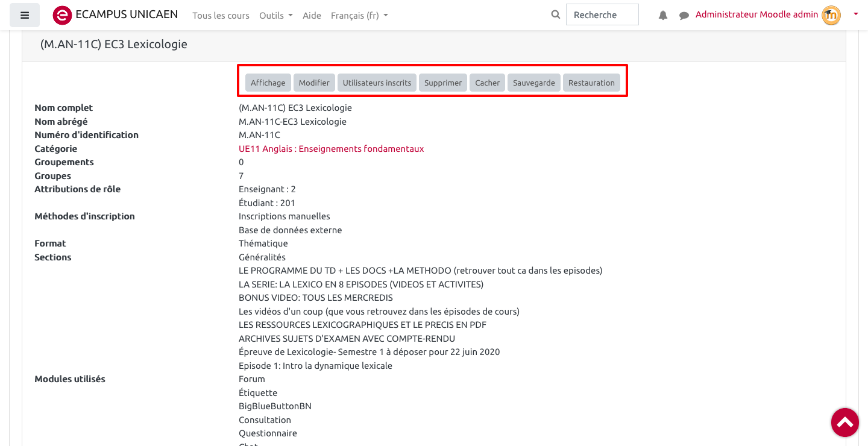
Task: Expand the Outils dropdown menu
Action: pos(275,16)
